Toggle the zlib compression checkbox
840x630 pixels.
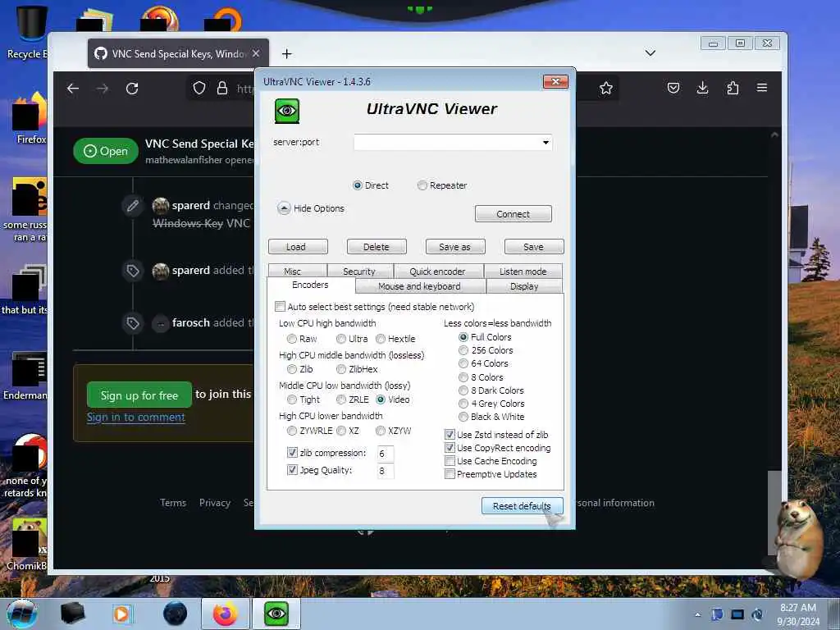tap(292, 453)
